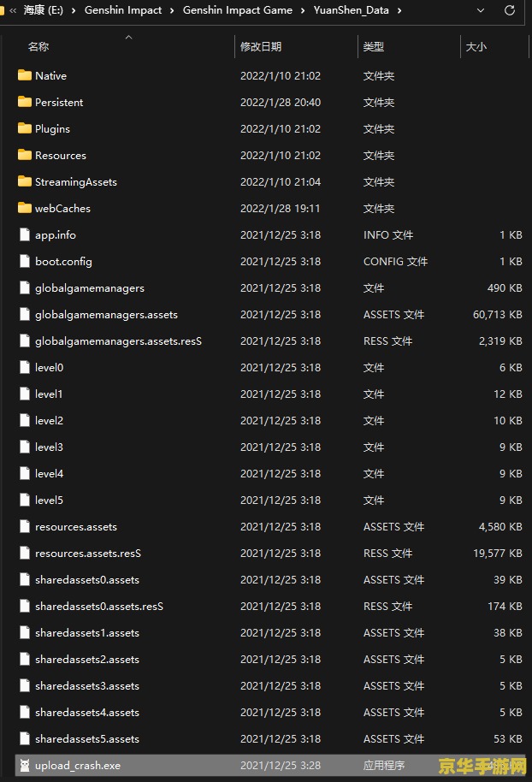Expand the hidden breadcrumb path chevrons
The width and height of the screenshot is (532, 782).
click(13, 10)
